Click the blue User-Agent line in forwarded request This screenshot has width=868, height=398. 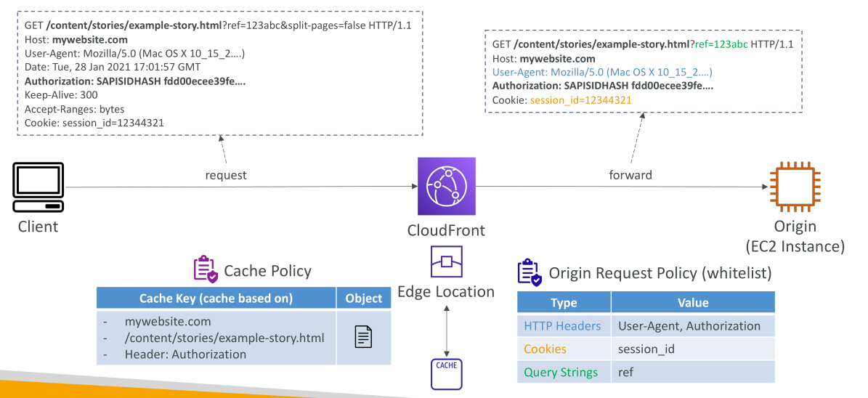click(x=602, y=73)
